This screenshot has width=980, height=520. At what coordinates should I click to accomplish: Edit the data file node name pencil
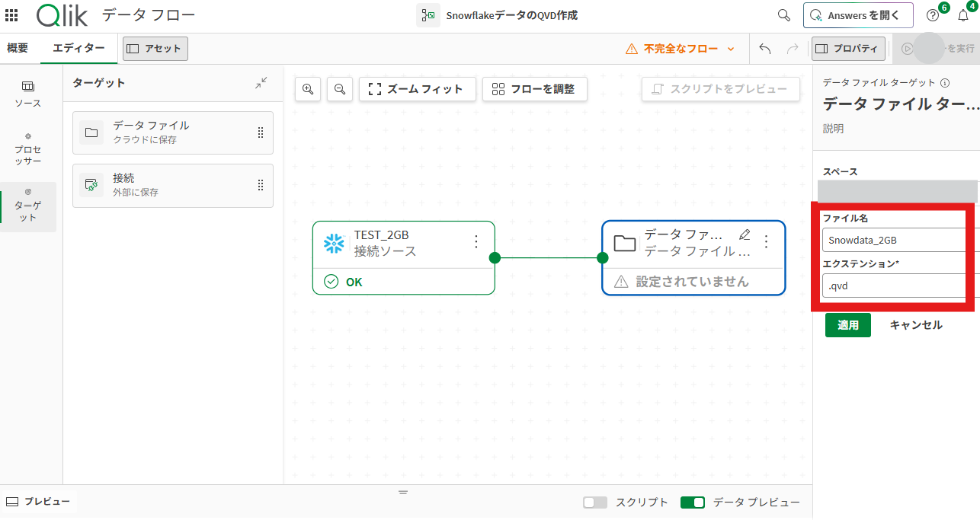click(745, 234)
